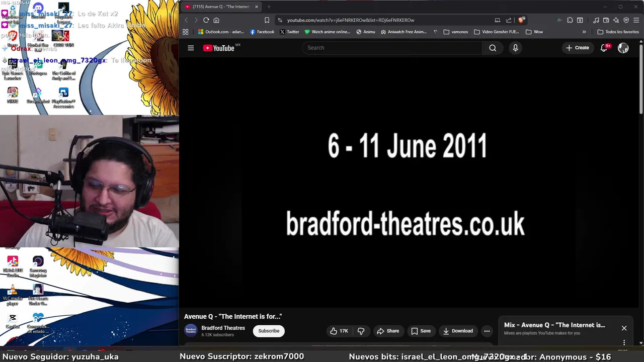Open the Streamer.bot desktop shortcut
The height and width of the screenshot is (362, 644).
38,95
